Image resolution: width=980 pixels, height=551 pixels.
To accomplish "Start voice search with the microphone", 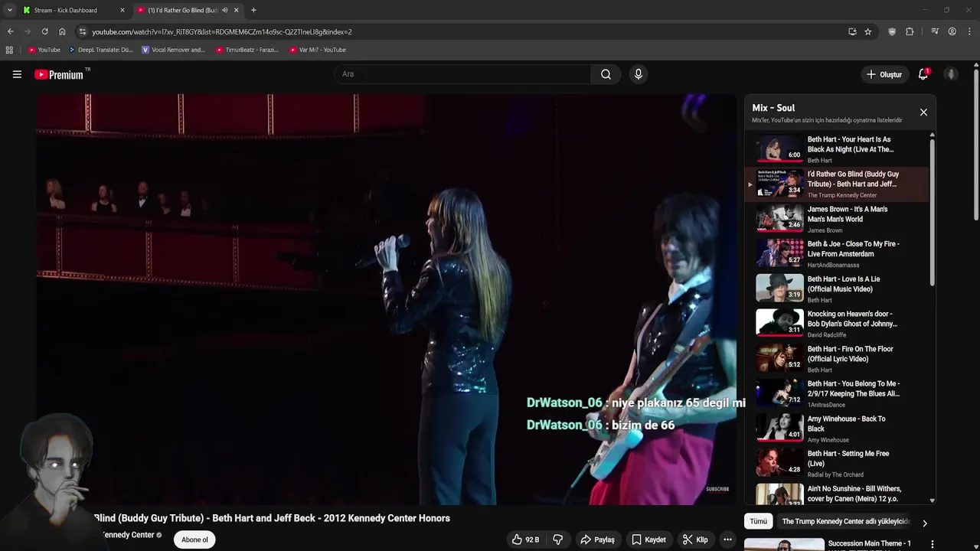I will coord(639,74).
